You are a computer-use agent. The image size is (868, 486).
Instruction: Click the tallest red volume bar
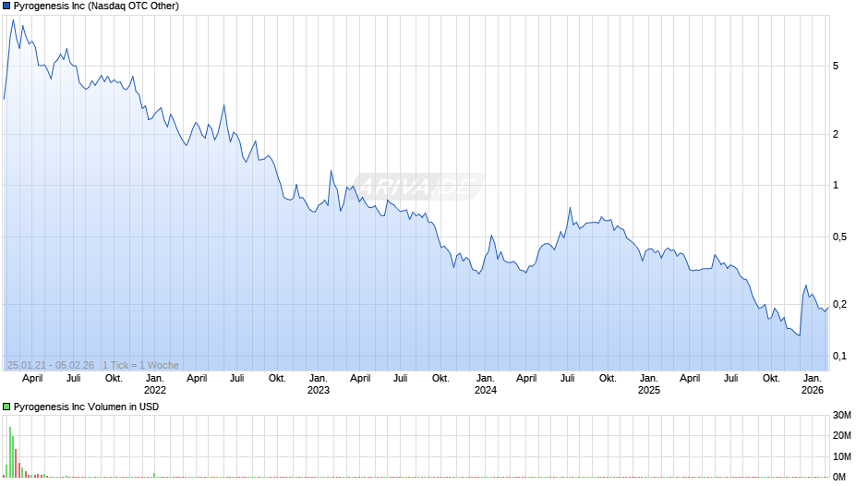point(16,463)
